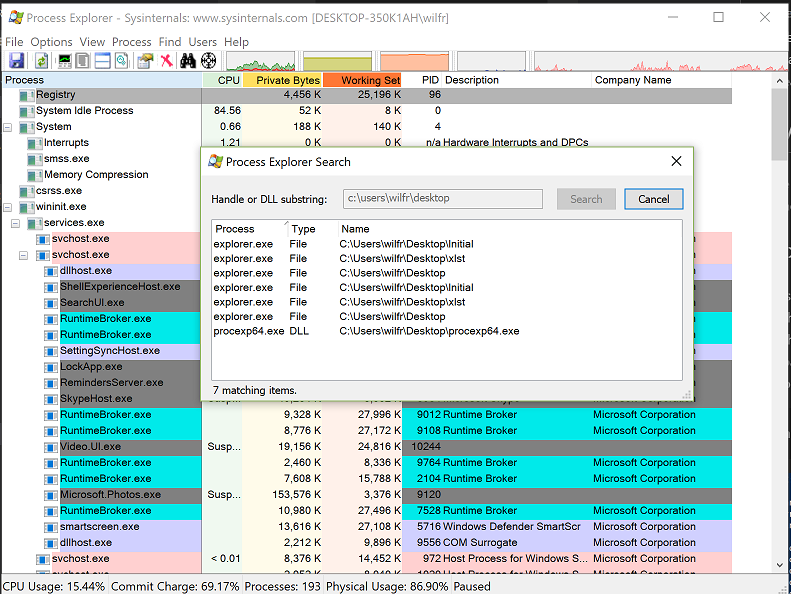
Task: Click the Cancel button in the Search dialog
Action: pyautogui.click(x=654, y=199)
